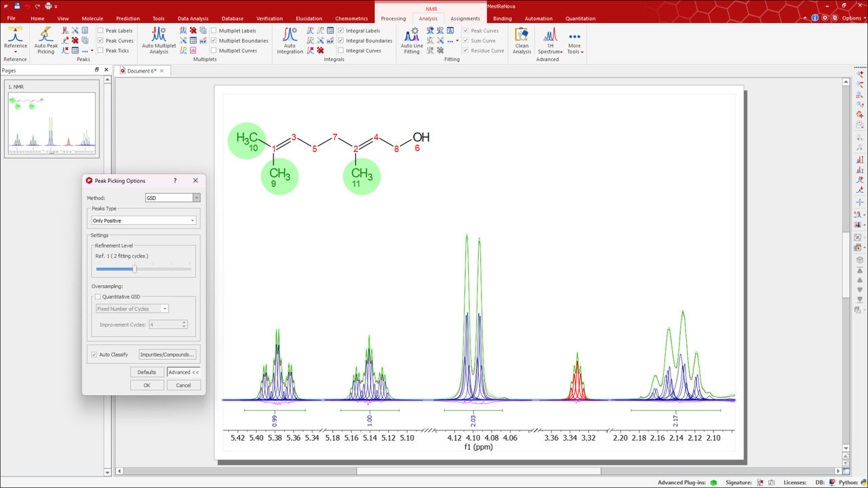Open the Processing tab
This screenshot has width=868, height=488.
pos(393,18)
